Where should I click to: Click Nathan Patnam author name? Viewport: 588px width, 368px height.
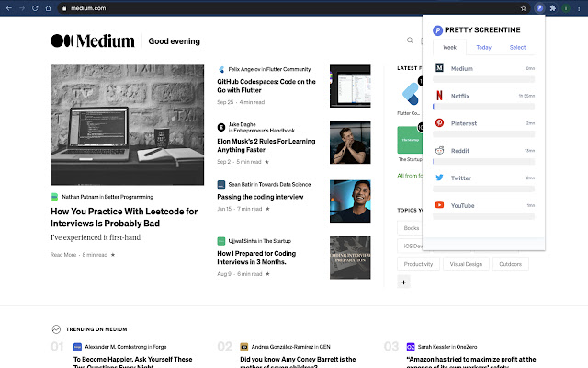80,197
